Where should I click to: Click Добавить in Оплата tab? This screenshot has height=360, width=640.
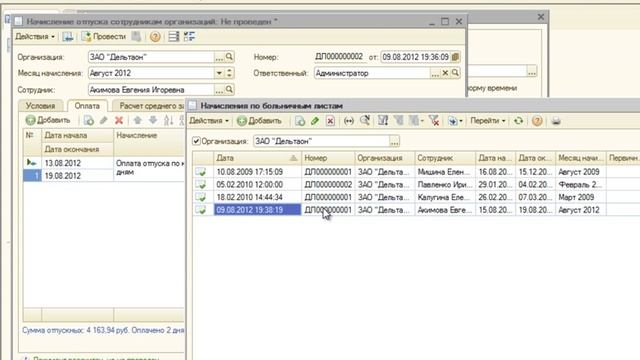(48, 120)
